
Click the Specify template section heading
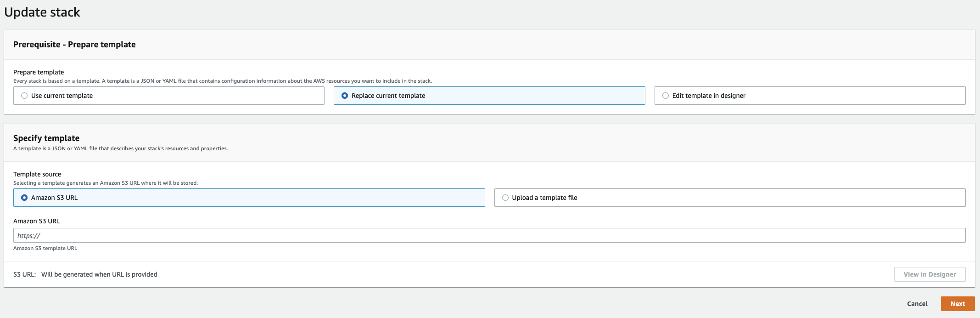46,138
